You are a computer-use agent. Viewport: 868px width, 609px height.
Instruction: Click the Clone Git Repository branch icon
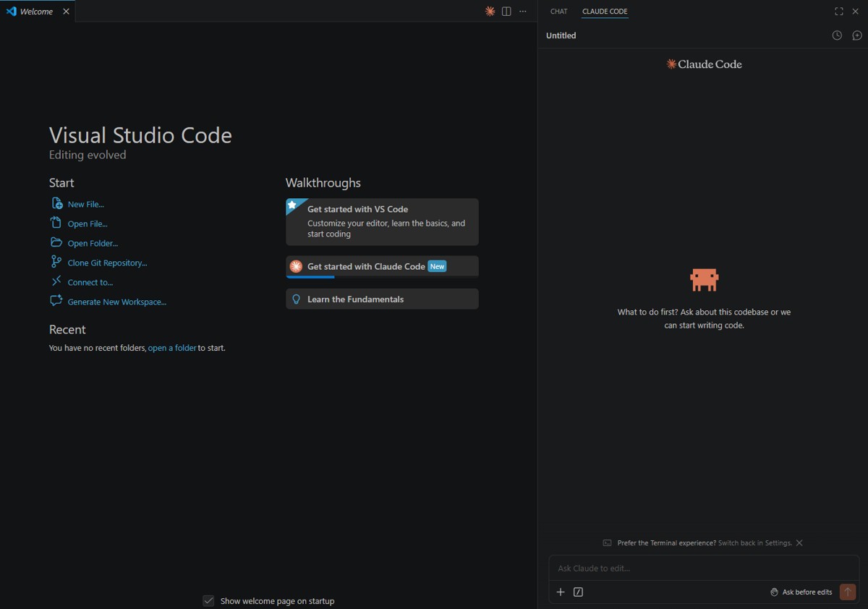(56, 263)
